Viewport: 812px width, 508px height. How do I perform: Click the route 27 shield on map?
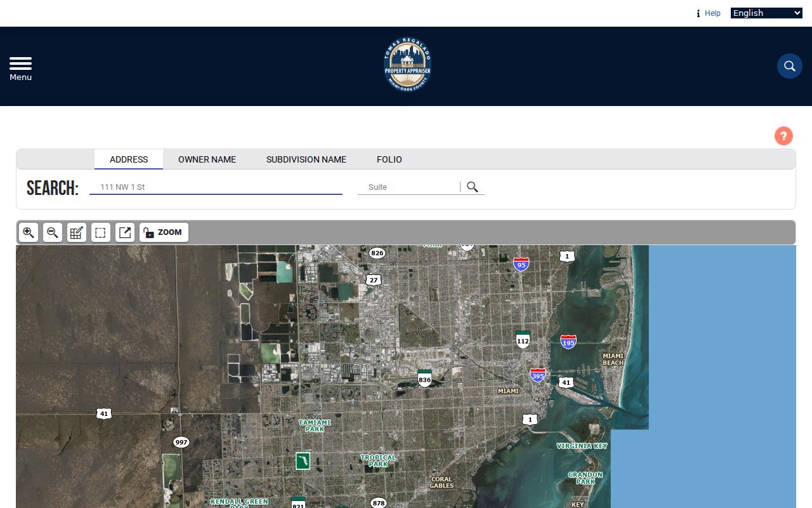pyautogui.click(x=374, y=279)
